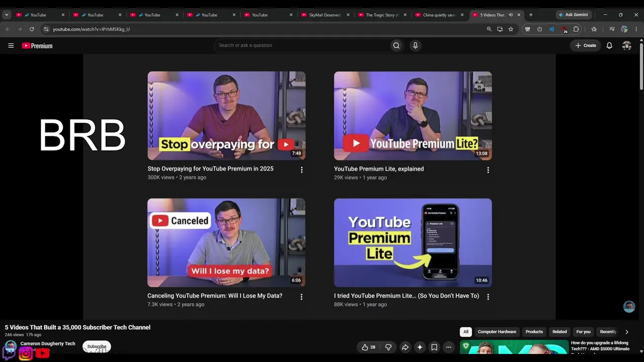The width and height of the screenshot is (644, 362).
Task: Open a new browser tab
Action: pyautogui.click(x=531, y=15)
